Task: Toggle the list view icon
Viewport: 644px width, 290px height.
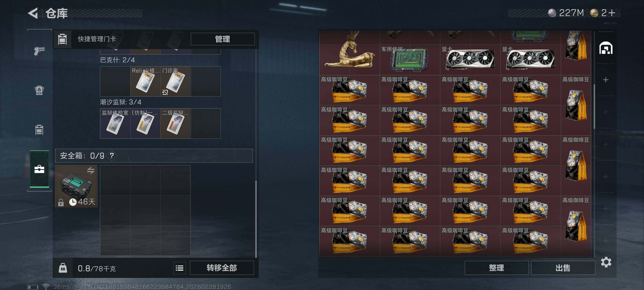Action: click(x=180, y=268)
